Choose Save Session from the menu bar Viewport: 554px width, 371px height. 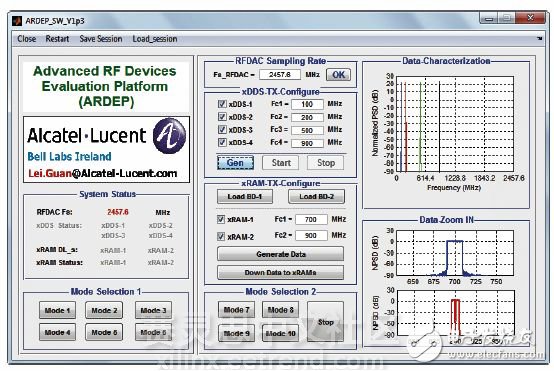point(101,39)
